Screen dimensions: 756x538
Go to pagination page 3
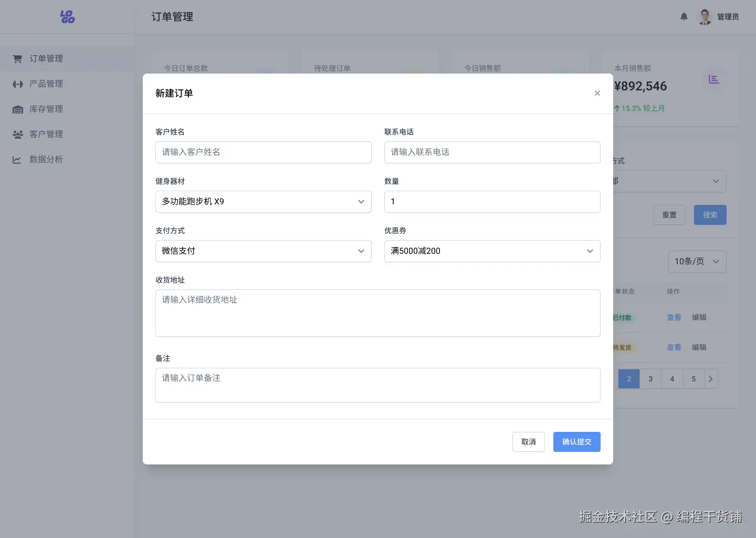(650, 379)
